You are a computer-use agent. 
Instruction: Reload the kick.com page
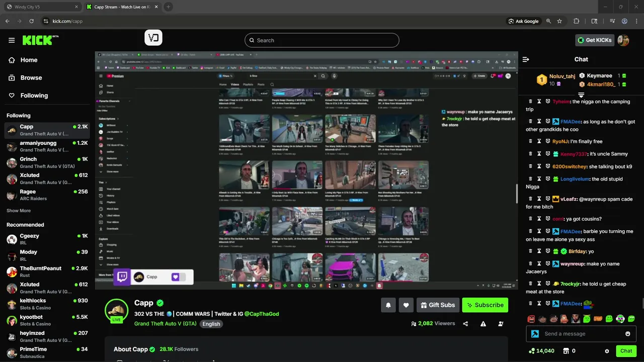[32, 21]
